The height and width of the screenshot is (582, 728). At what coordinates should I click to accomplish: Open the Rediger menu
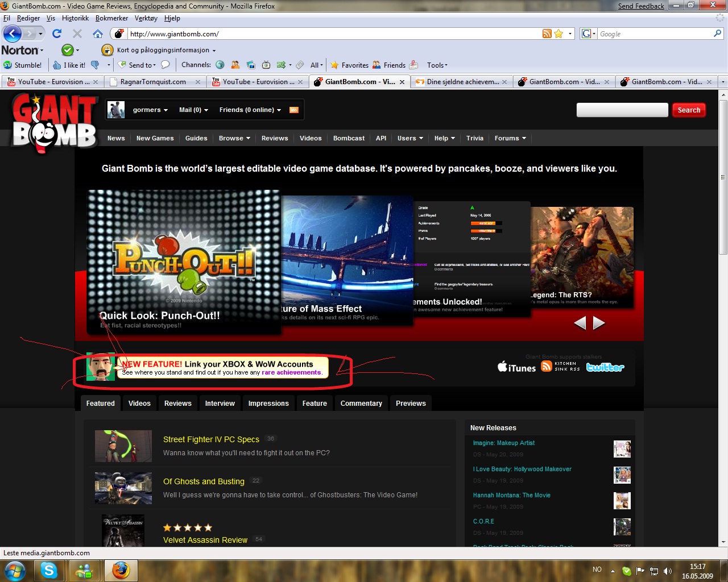[28, 18]
